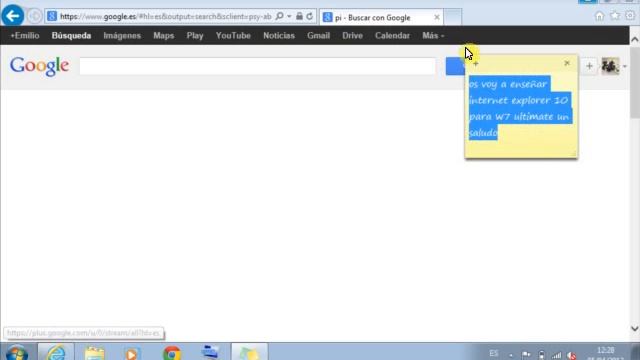This screenshot has height=360, width=640.
Task: Click the Google search input box
Action: 258,66
